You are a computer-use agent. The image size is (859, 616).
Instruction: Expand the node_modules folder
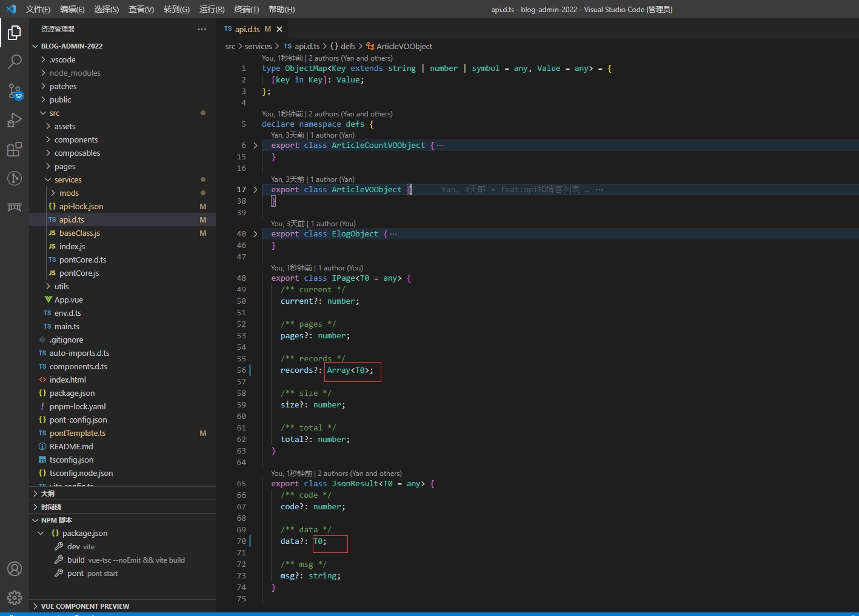tap(75, 73)
